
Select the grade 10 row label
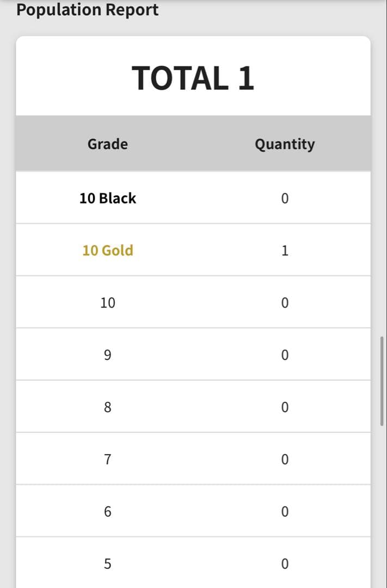point(108,303)
